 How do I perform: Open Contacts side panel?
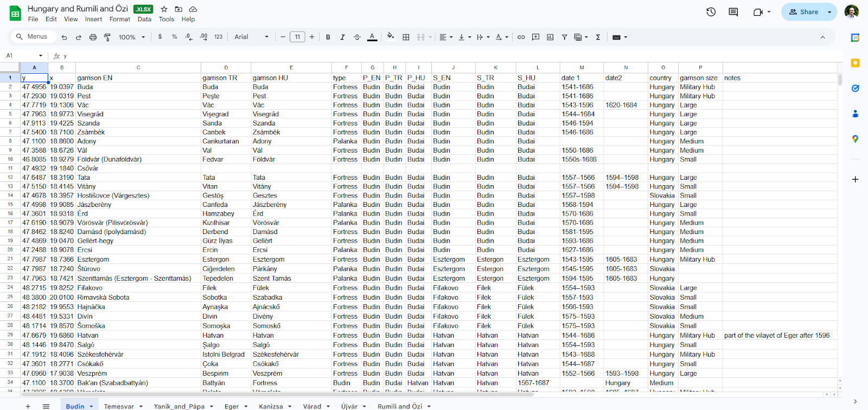click(x=855, y=113)
